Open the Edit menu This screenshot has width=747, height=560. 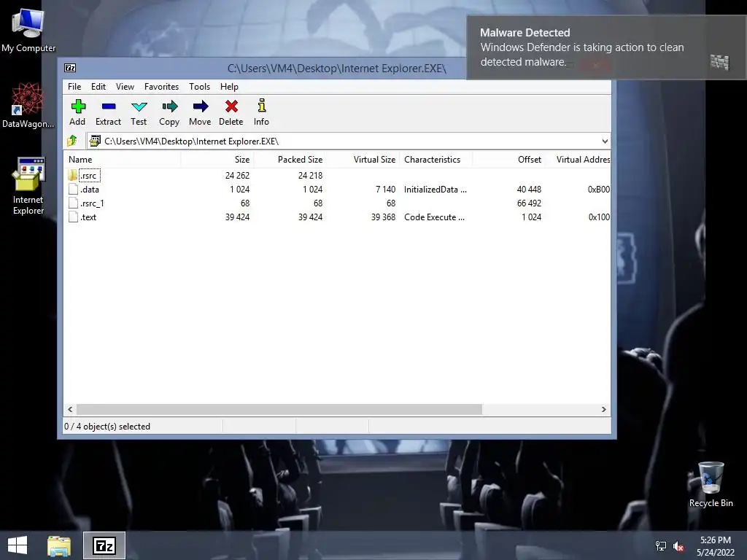point(98,87)
